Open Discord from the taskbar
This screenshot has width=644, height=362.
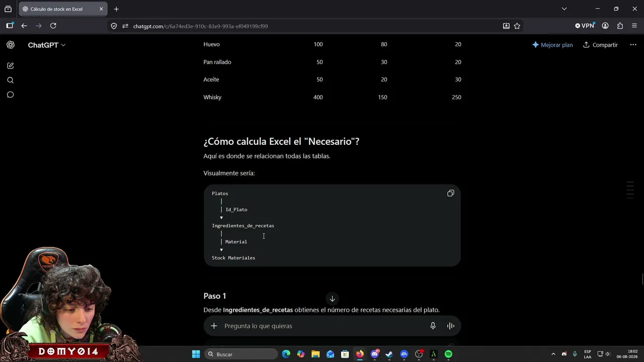pos(374,354)
